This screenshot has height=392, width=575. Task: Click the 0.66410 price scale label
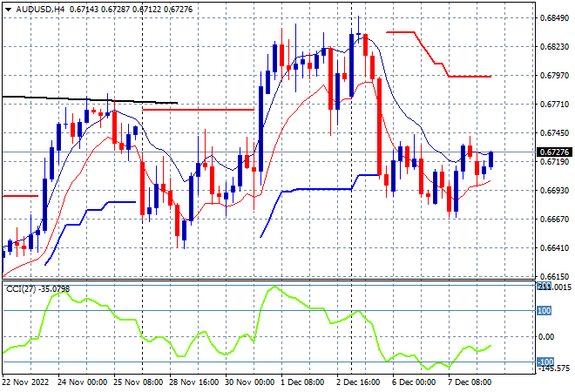[554, 248]
